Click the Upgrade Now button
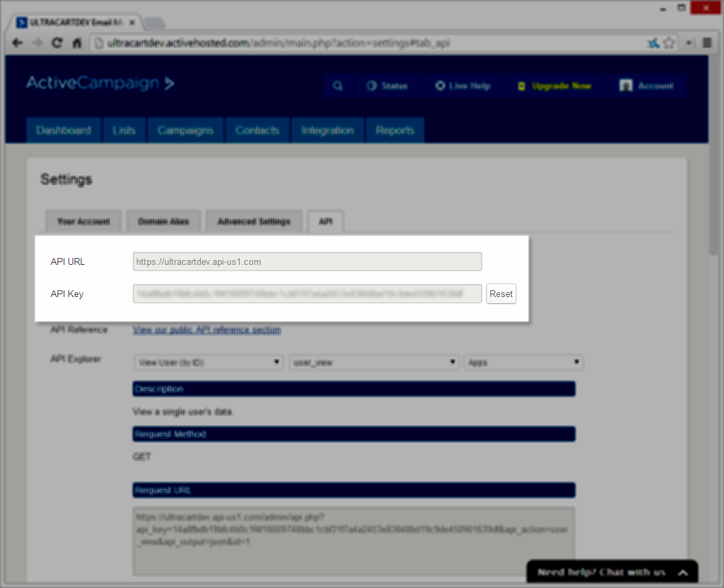Screen dimensions: 724x588 pyautogui.click(x=554, y=86)
